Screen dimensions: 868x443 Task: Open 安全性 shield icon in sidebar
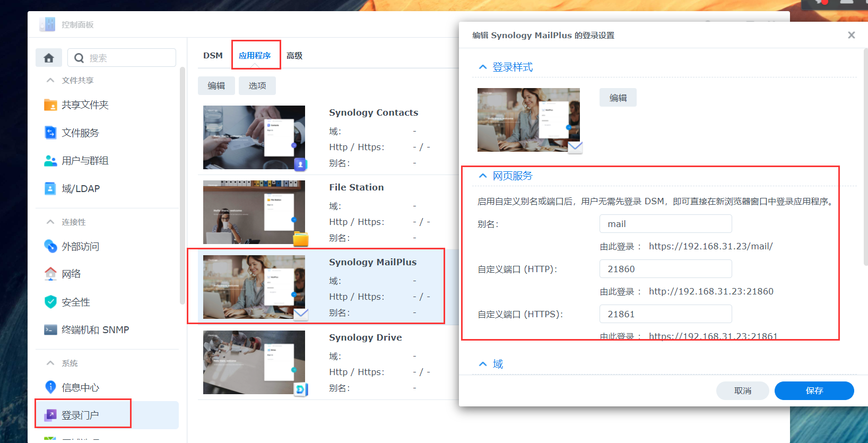pyautogui.click(x=50, y=302)
